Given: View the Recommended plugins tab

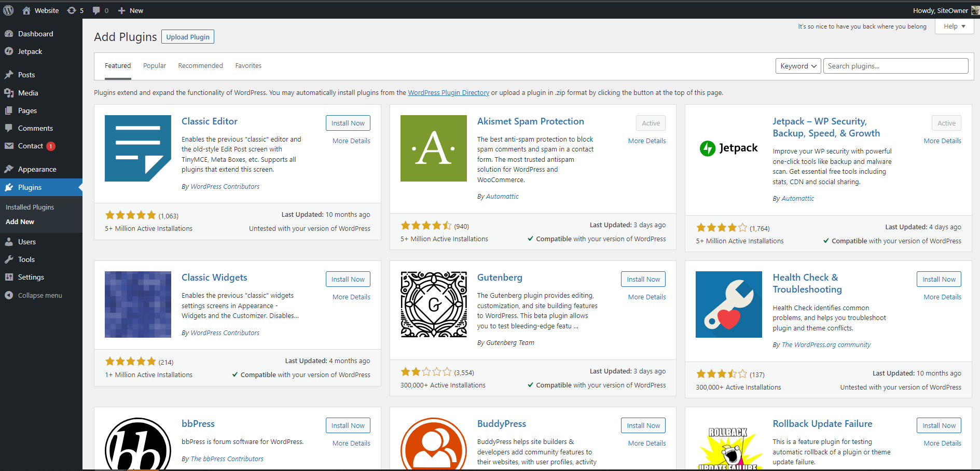Looking at the screenshot, I should coord(200,65).
